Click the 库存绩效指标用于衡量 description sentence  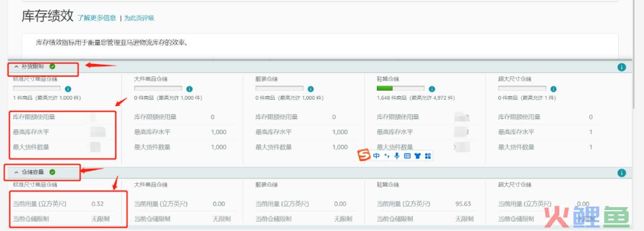112,42
